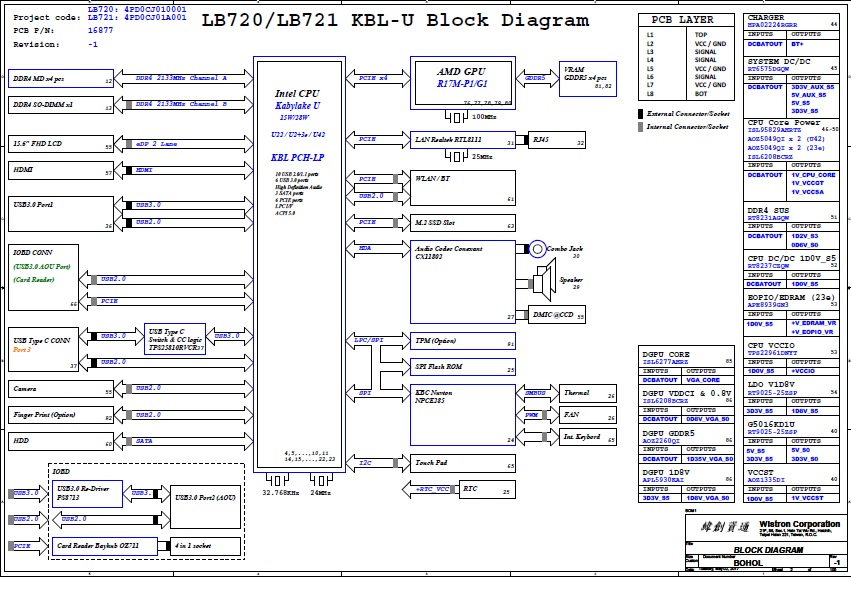Screen dimensions: 851x601
Task: Select the "DDR4 MD x4 pcs" block
Action: (x=61, y=79)
